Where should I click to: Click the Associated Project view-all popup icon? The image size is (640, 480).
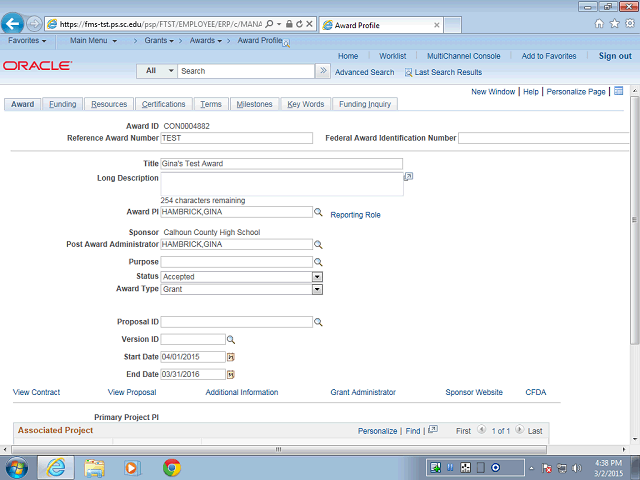[433, 430]
